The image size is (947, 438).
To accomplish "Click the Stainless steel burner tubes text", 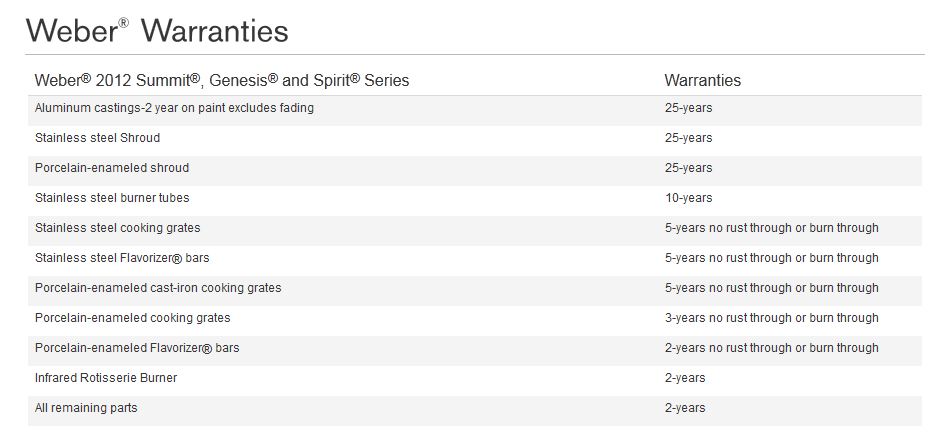I will (112, 198).
